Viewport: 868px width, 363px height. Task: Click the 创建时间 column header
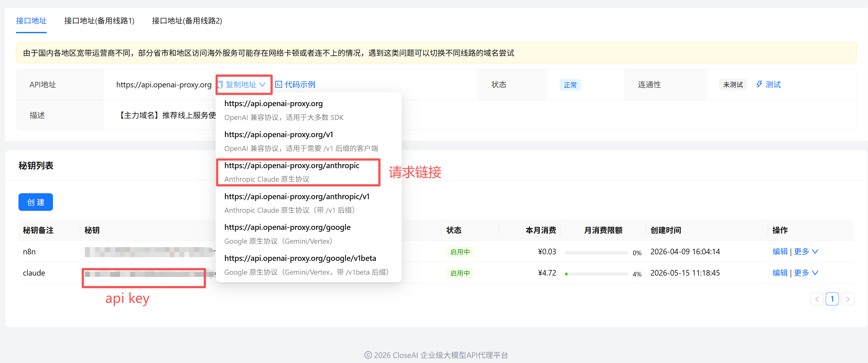coord(666,230)
